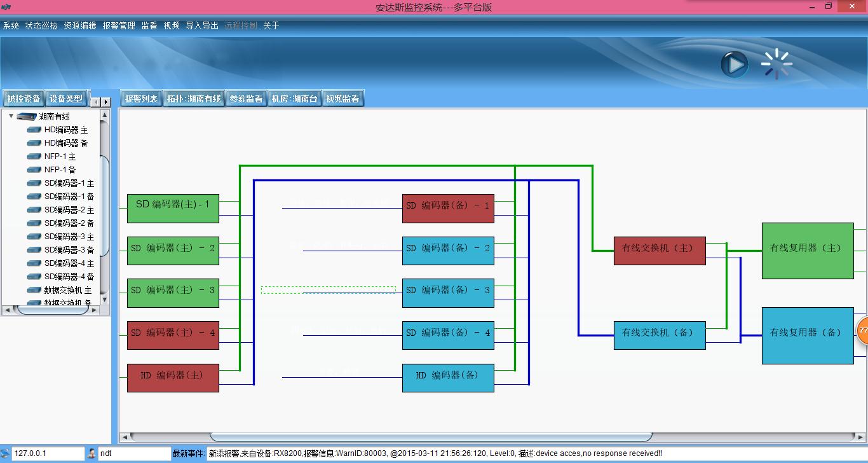Click the left tab-scroll arrow button

pos(95,102)
